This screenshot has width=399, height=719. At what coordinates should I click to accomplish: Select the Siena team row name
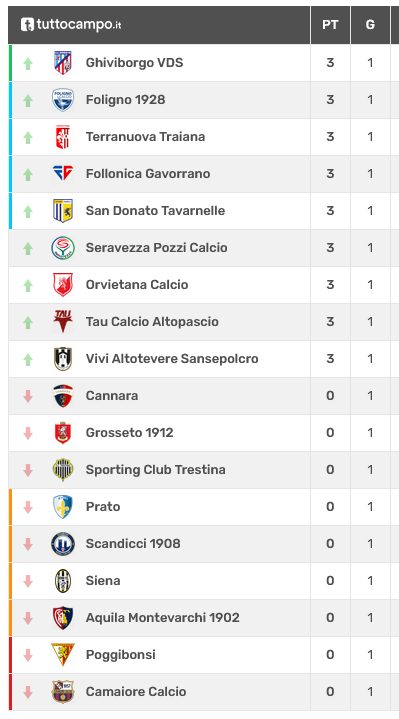tap(103, 581)
